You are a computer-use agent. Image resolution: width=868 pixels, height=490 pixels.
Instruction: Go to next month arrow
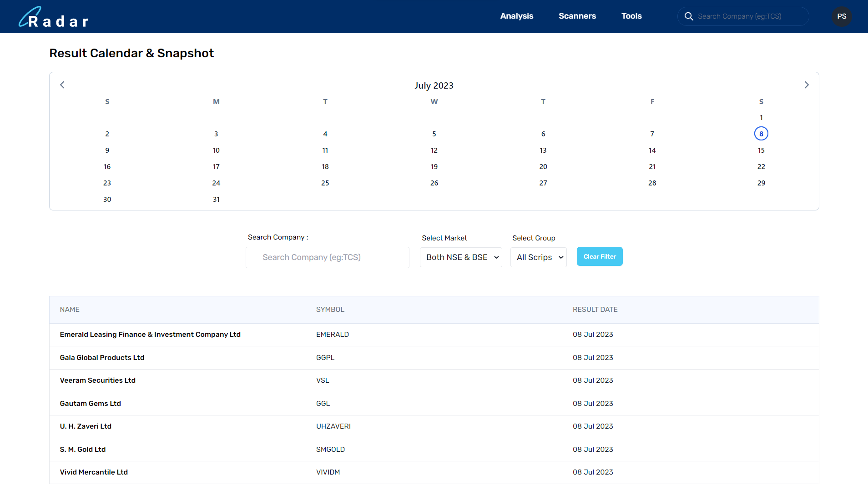point(806,85)
